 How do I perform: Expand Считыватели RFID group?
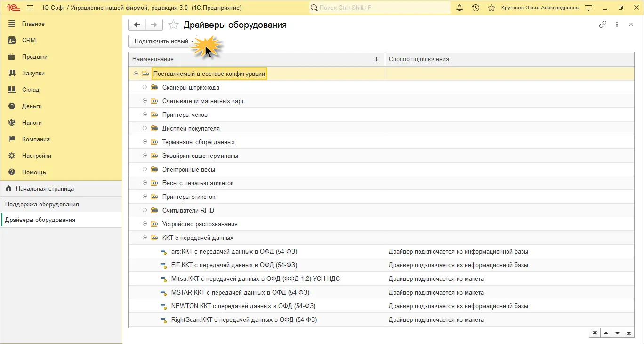pos(145,210)
